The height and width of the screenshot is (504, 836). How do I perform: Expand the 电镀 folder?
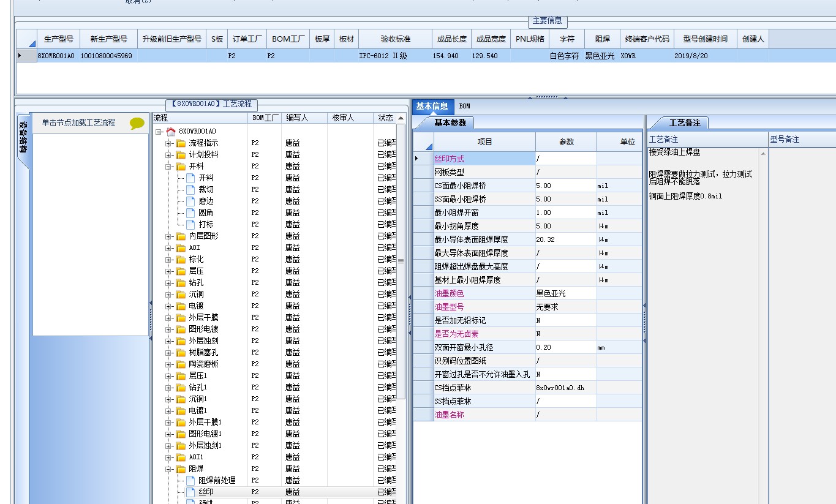(168, 306)
